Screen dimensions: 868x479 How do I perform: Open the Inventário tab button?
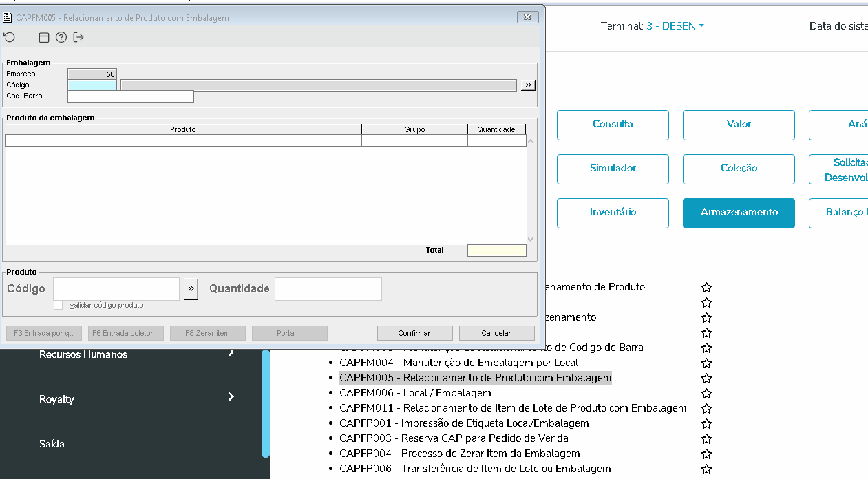pos(613,213)
